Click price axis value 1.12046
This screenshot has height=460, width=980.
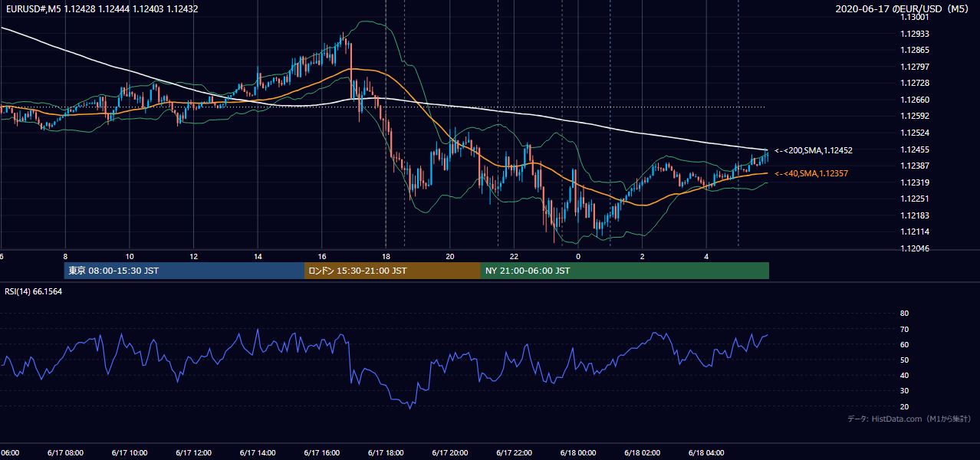[x=914, y=248]
